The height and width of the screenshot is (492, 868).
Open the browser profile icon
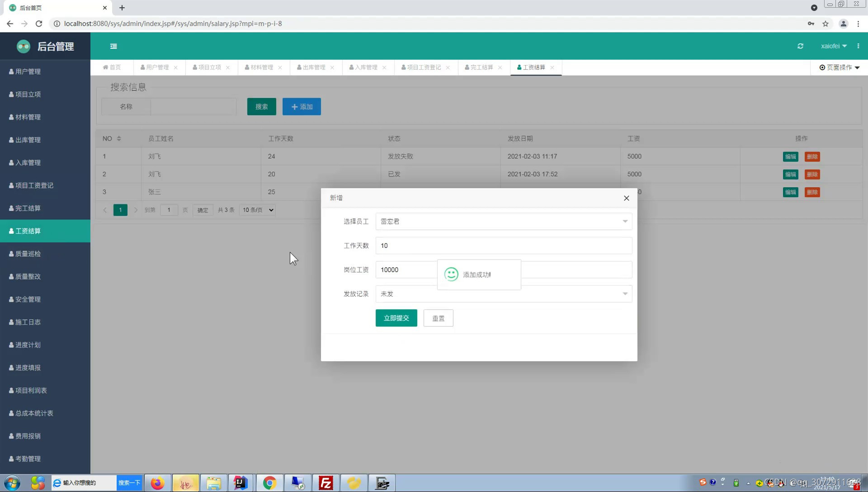pyautogui.click(x=843, y=24)
